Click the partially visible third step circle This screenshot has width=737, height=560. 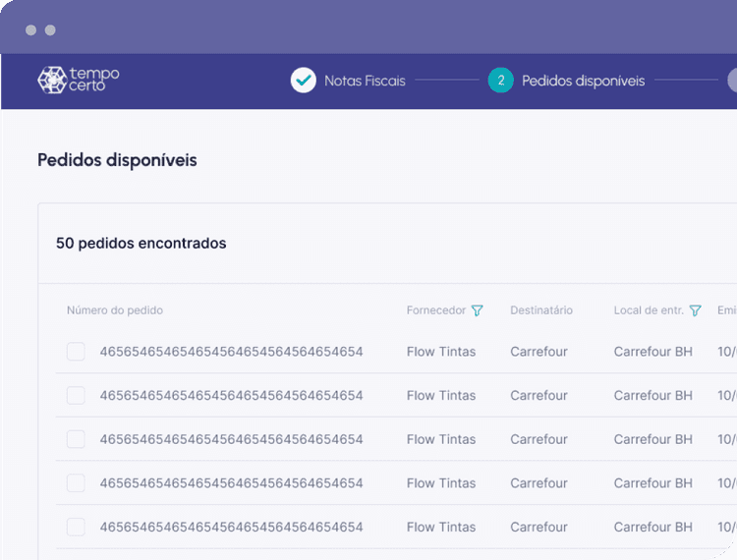click(x=732, y=81)
